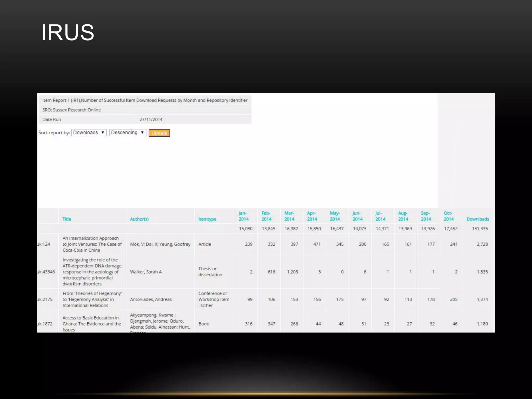The width and height of the screenshot is (532, 399).
Task: Click the Aug-2014 column header
Action: (403, 216)
